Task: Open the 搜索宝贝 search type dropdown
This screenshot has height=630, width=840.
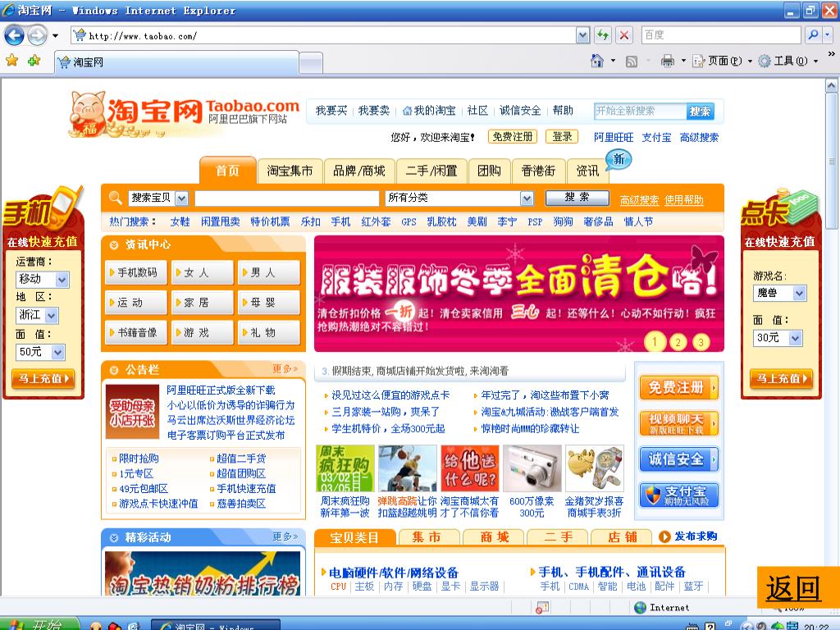Action: pos(181,199)
